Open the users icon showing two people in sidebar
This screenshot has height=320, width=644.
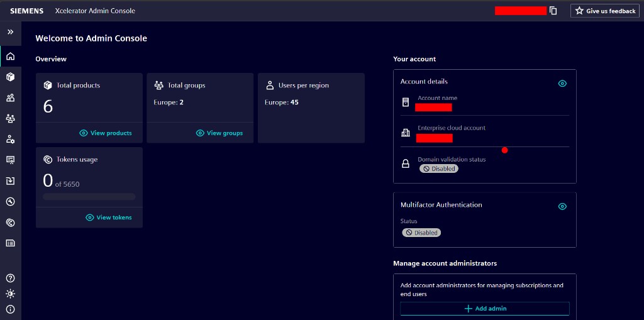10,98
